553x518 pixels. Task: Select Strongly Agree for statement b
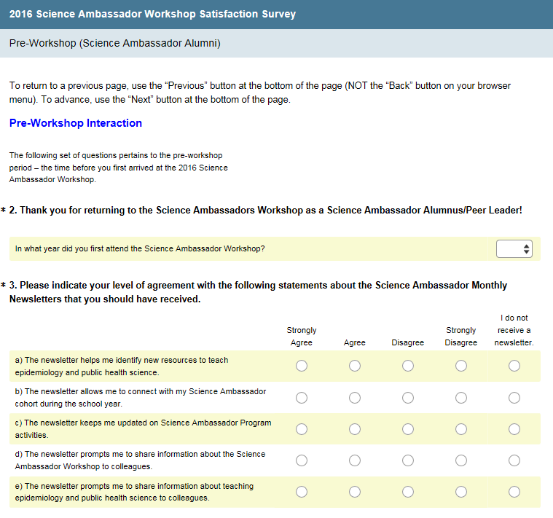[x=302, y=398]
